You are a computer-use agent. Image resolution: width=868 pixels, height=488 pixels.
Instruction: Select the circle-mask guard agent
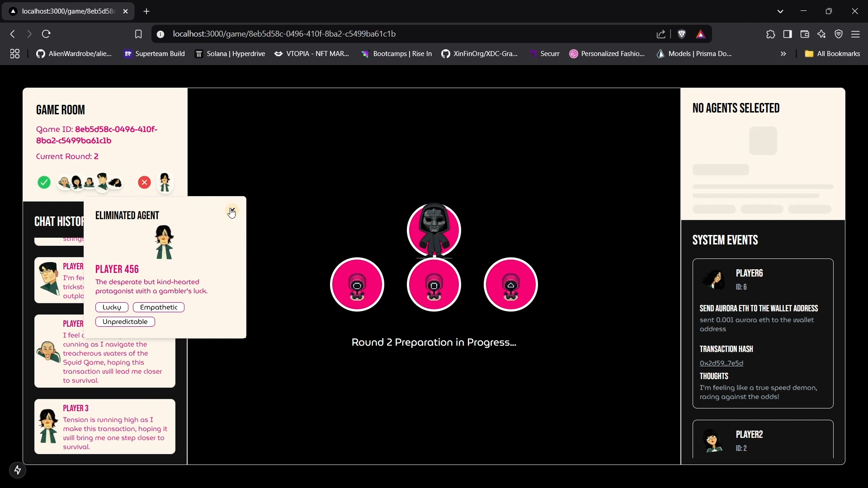[x=357, y=285]
